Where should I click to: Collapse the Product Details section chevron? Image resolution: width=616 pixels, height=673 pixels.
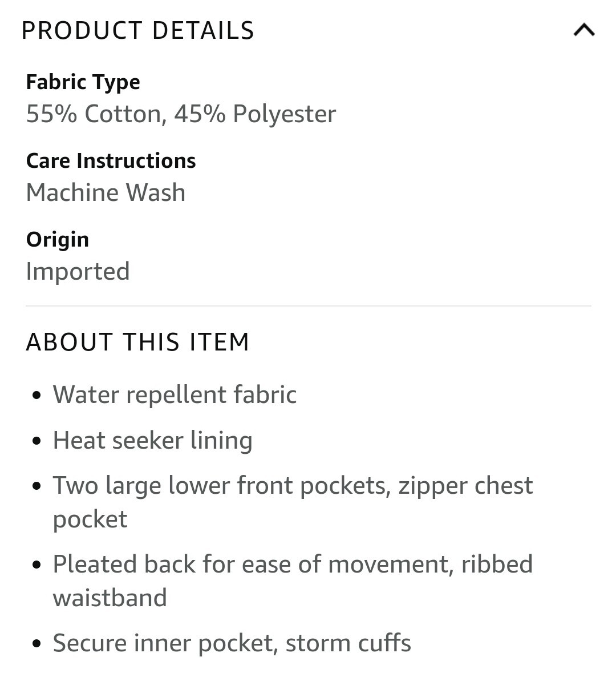click(x=584, y=30)
